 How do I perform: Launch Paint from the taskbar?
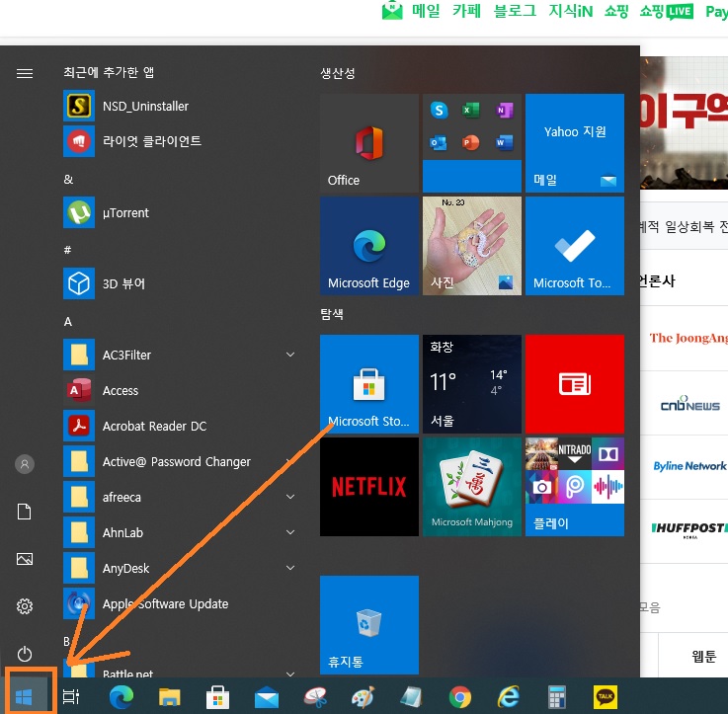click(364, 697)
